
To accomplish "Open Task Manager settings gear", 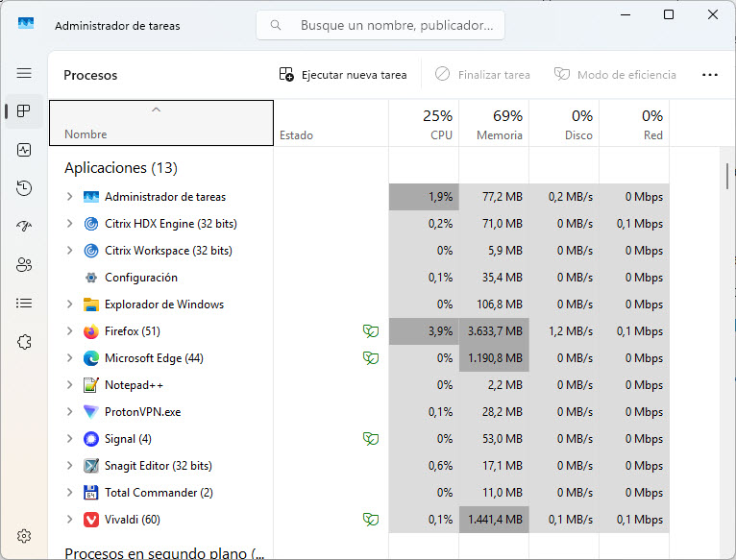I will [x=24, y=536].
